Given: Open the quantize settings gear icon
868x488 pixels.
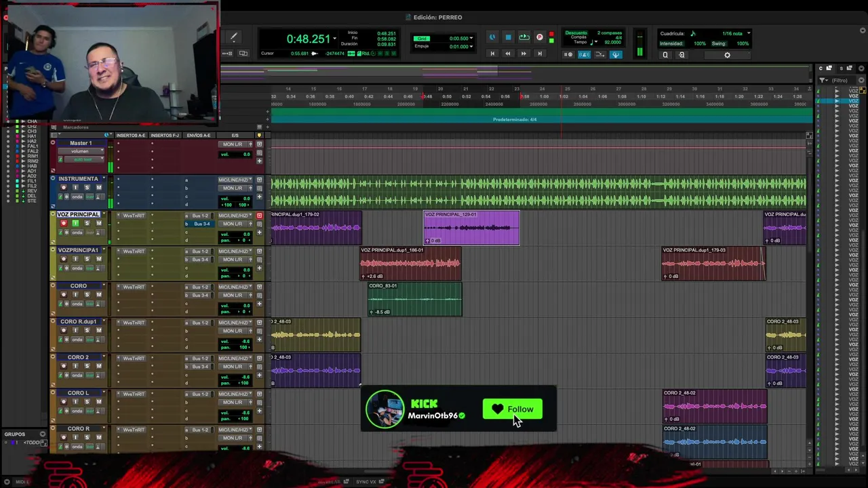Looking at the screenshot, I should [x=727, y=55].
